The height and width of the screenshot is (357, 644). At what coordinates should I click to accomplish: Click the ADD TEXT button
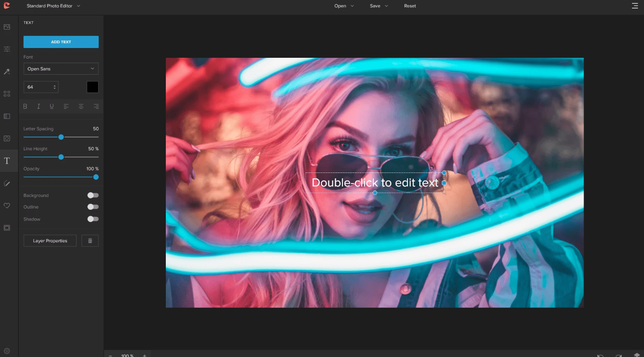(x=61, y=42)
